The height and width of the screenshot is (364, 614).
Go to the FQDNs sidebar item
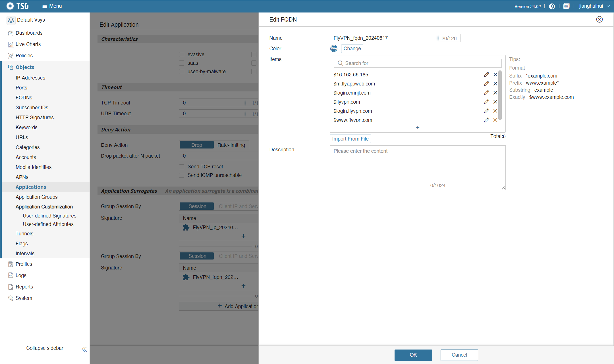(x=24, y=98)
